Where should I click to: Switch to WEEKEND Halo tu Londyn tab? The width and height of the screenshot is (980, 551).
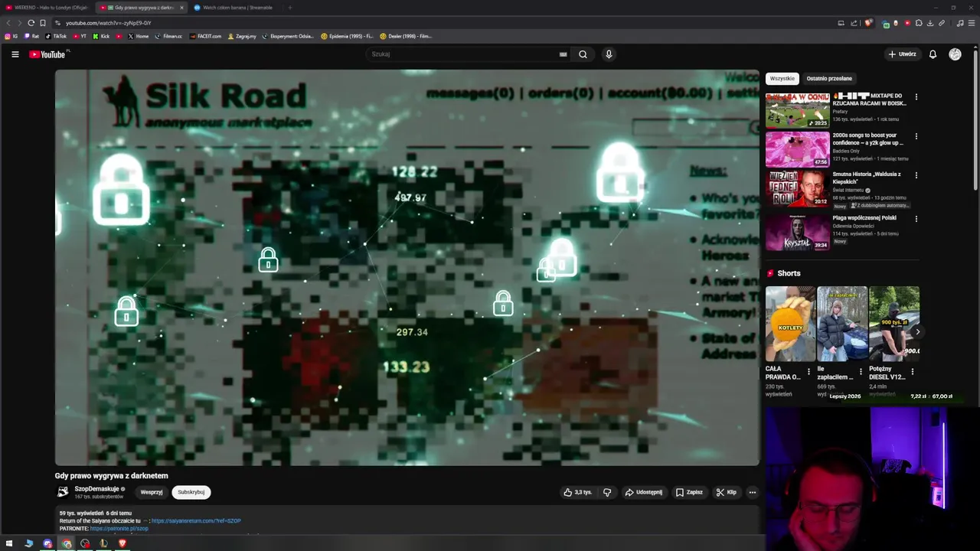47,8
